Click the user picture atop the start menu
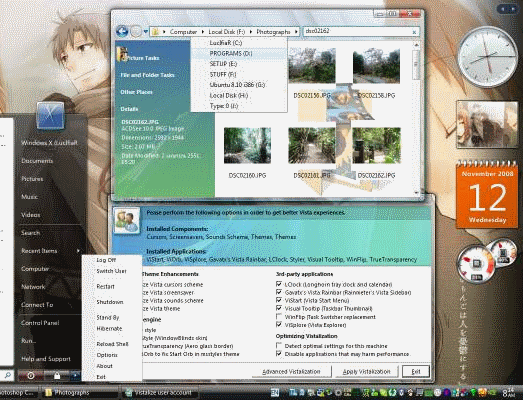523x400 pixels. [50, 115]
